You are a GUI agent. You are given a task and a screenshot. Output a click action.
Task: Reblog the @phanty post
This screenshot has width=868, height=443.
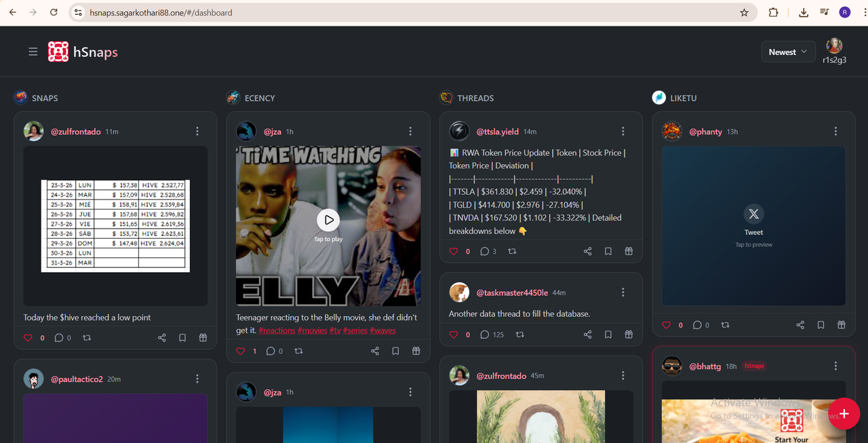click(725, 325)
